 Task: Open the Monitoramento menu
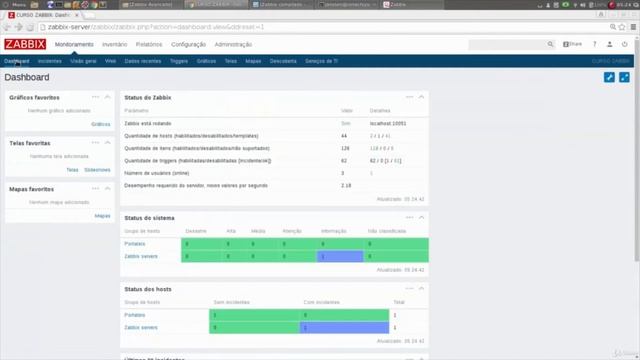coord(74,44)
